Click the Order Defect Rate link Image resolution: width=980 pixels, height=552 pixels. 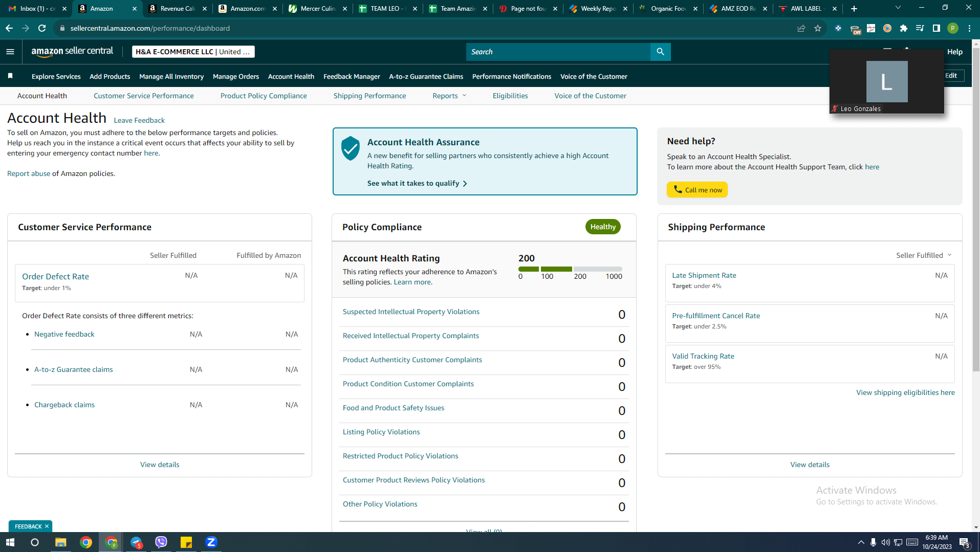tap(55, 276)
